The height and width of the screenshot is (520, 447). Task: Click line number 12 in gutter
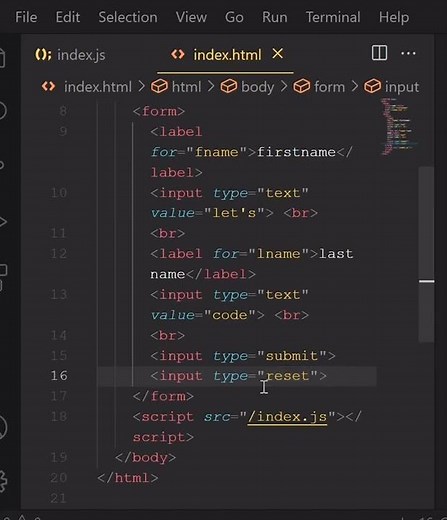[59, 254]
